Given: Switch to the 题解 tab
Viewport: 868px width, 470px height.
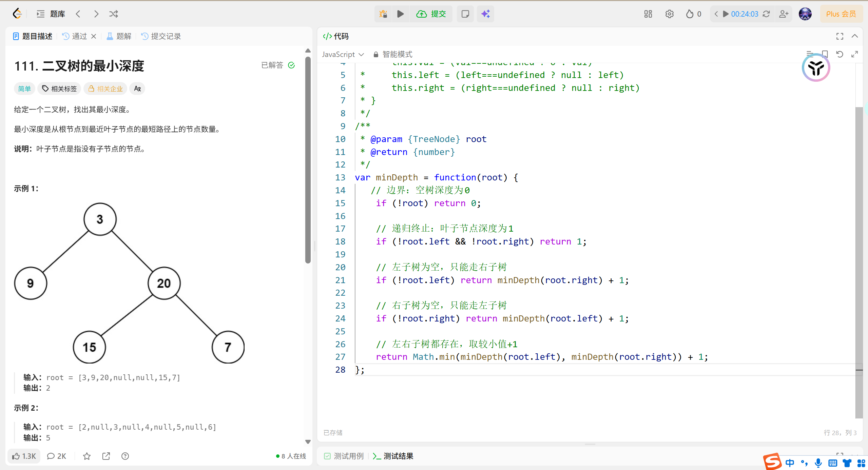Looking at the screenshot, I should coord(119,36).
